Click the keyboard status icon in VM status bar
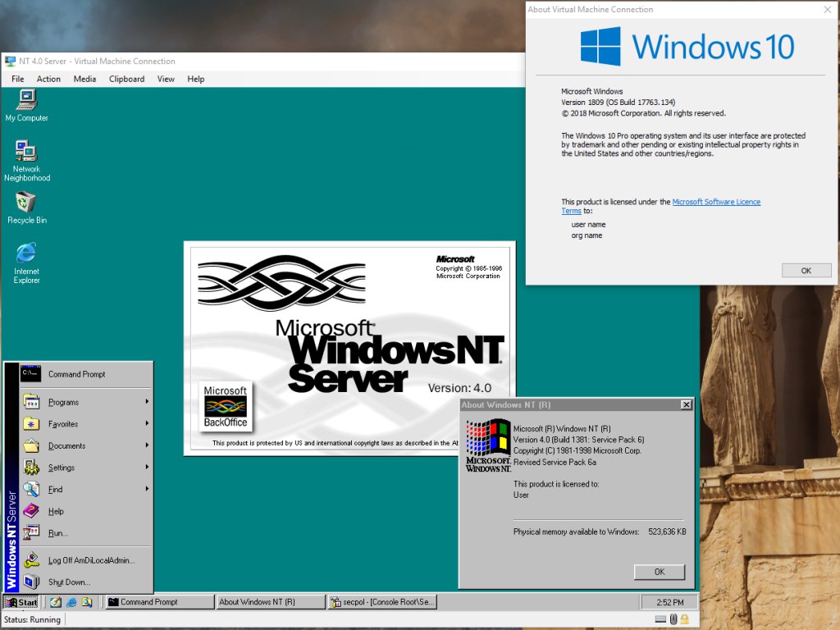 click(x=660, y=619)
